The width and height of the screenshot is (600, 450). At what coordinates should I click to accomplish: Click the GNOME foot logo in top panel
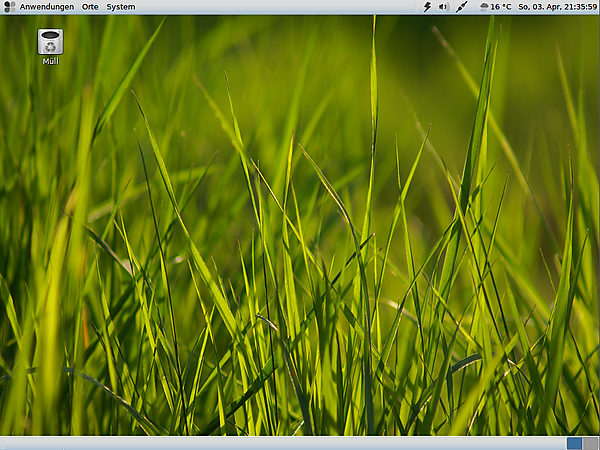point(9,7)
